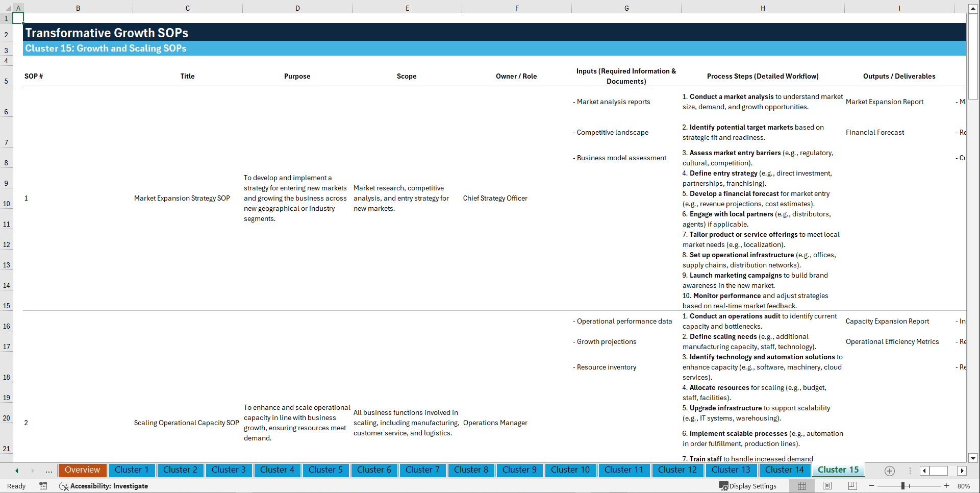Open the sheet options vertical-dots menu
Image resolution: width=980 pixels, height=493 pixels.
(911, 471)
